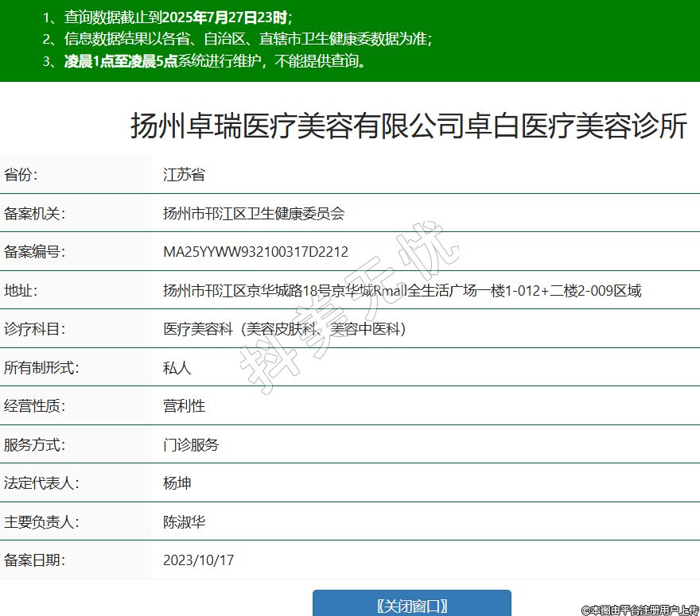Select the address text starting with 扬州市邗江区京华城路
Screen dimensions: 700x616
(x=402, y=291)
